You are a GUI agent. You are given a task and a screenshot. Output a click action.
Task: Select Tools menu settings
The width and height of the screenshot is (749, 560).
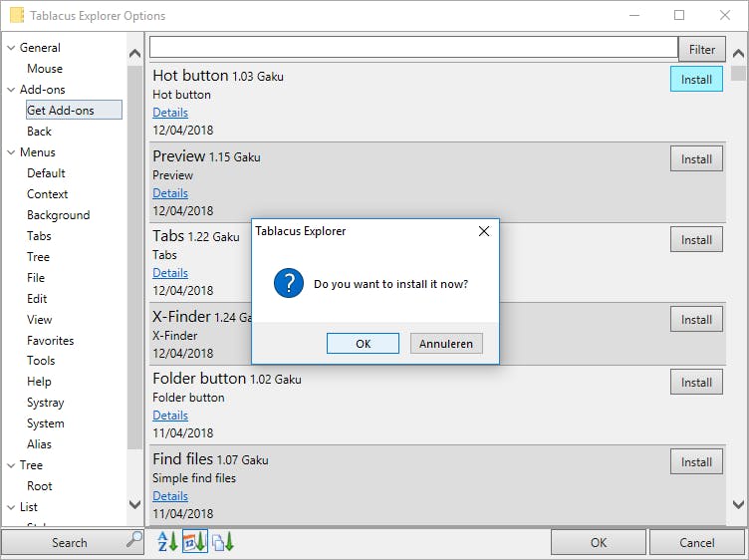[41, 361]
